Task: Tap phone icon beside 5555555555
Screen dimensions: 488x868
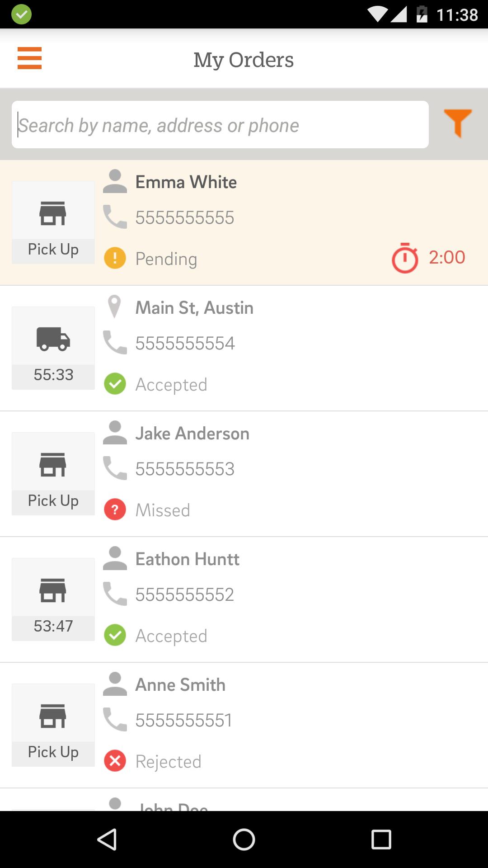Action: (115, 217)
